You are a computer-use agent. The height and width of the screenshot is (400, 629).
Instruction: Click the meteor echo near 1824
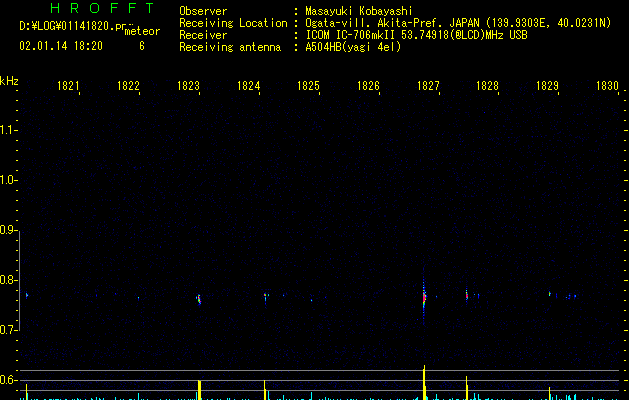click(266, 298)
